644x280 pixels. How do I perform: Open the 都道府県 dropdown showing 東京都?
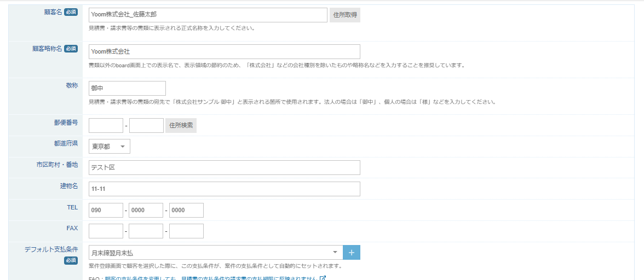110,147
